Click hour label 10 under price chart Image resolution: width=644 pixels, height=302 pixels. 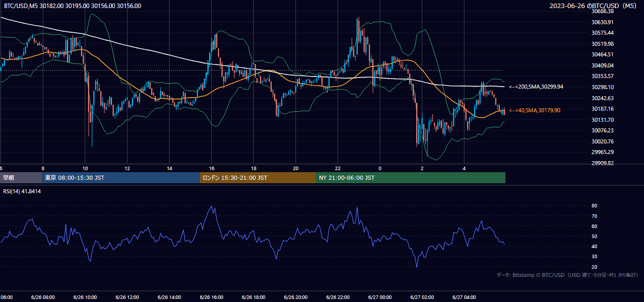(x=85, y=169)
